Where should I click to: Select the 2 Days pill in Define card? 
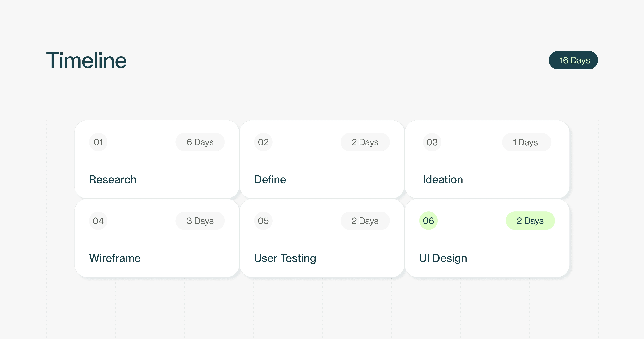(x=365, y=142)
